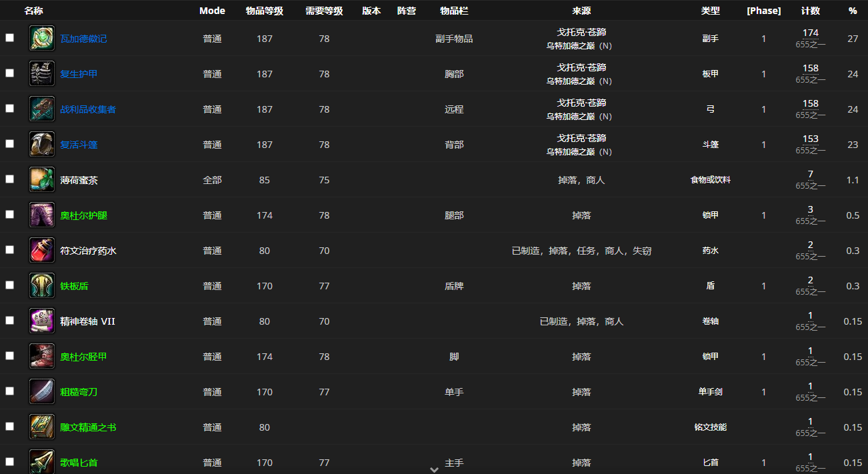Open the 薄荷蜜茶 item link
The width and height of the screenshot is (868, 474).
coord(79,180)
